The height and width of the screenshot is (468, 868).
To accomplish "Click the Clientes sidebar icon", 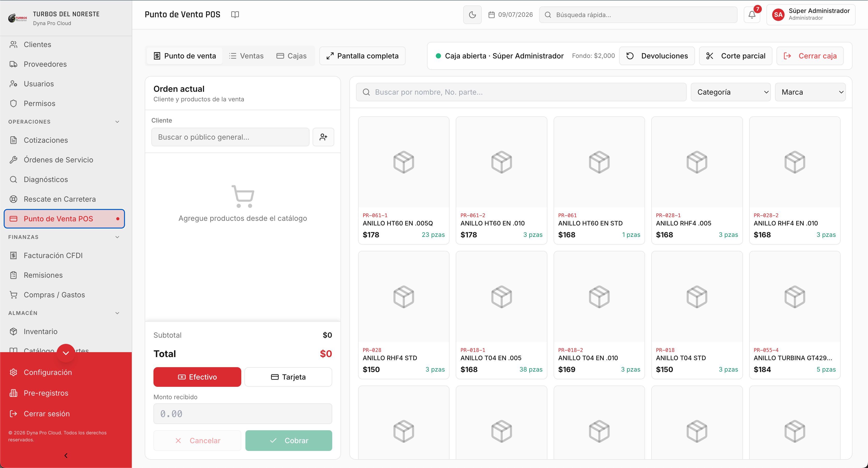I will click(13, 44).
